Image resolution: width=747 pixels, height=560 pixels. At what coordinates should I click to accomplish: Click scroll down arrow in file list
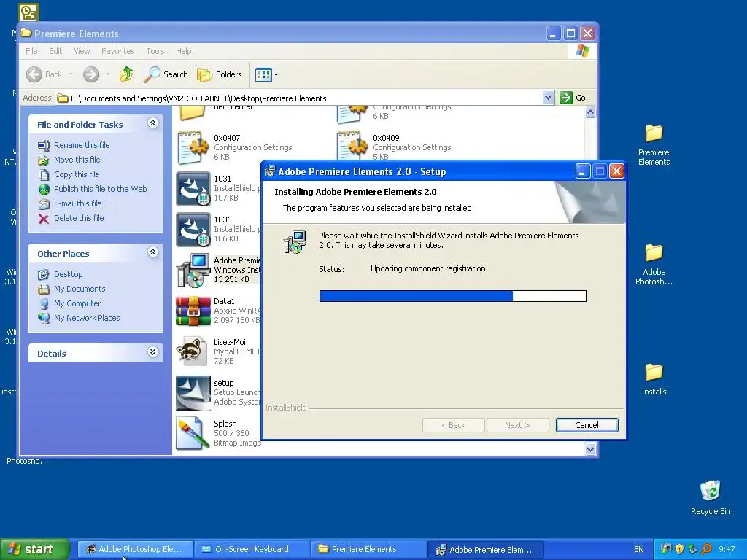click(x=590, y=449)
